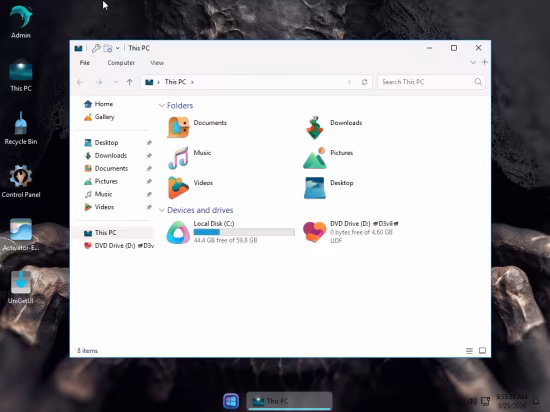Open the Start menu on taskbar
Screen dimensions: 550x412
click(x=231, y=401)
